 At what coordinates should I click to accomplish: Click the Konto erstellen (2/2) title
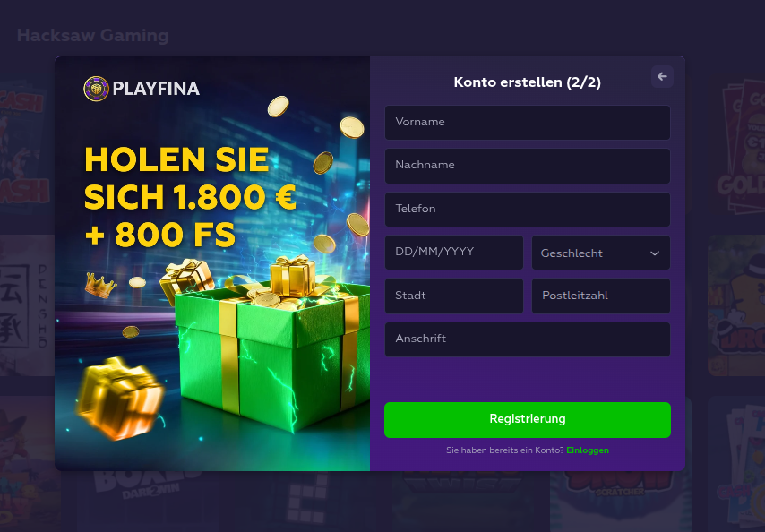tap(528, 82)
